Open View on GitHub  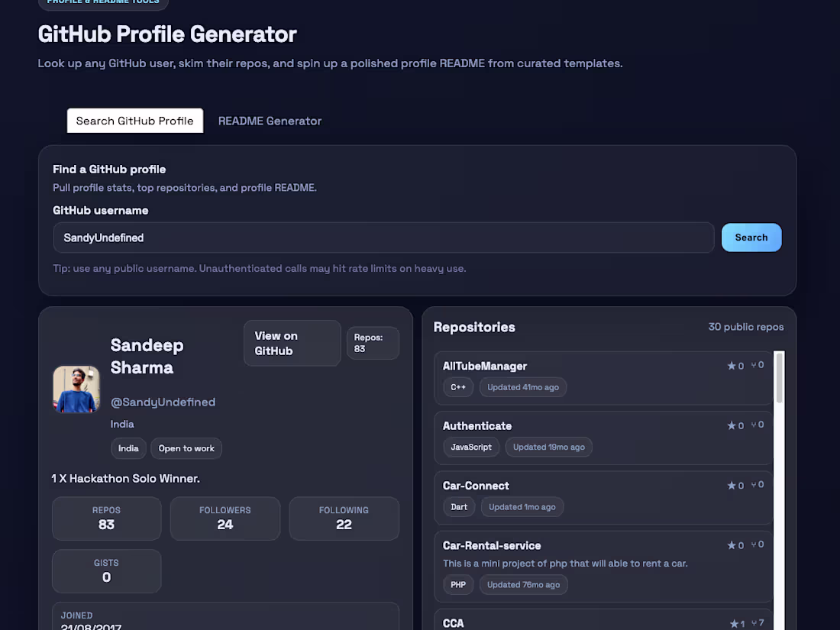(292, 343)
